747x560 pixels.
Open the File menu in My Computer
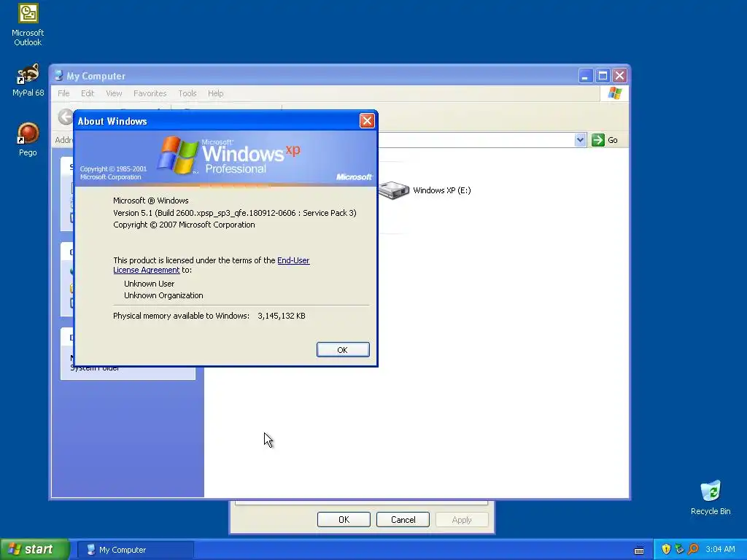(63, 93)
